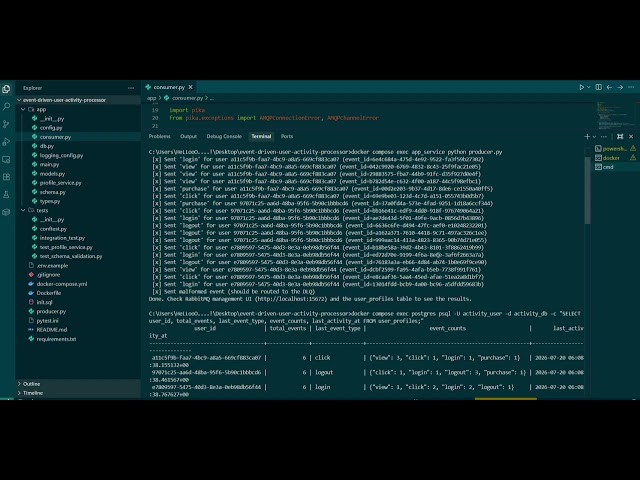Split the editor to the right

click(598, 87)
